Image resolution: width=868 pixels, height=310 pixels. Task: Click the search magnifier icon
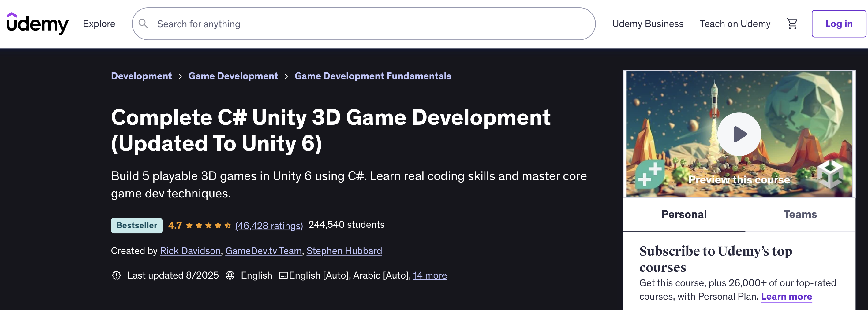pyautogui.click(x=143, y=24)
